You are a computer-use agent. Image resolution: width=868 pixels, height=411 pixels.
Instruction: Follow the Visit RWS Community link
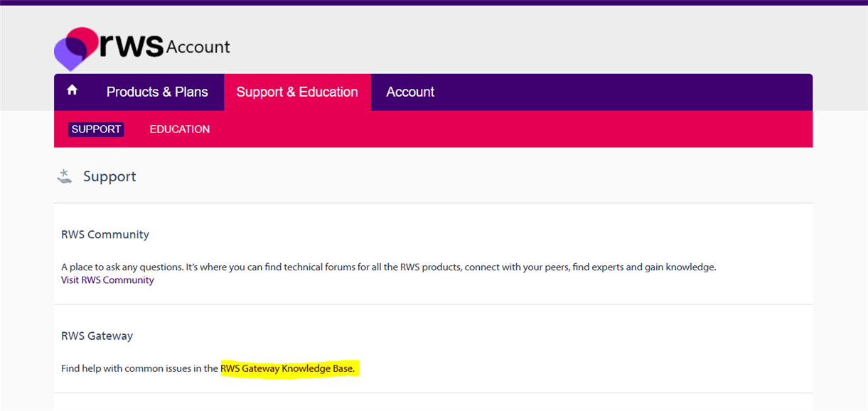tap(107, 280)
